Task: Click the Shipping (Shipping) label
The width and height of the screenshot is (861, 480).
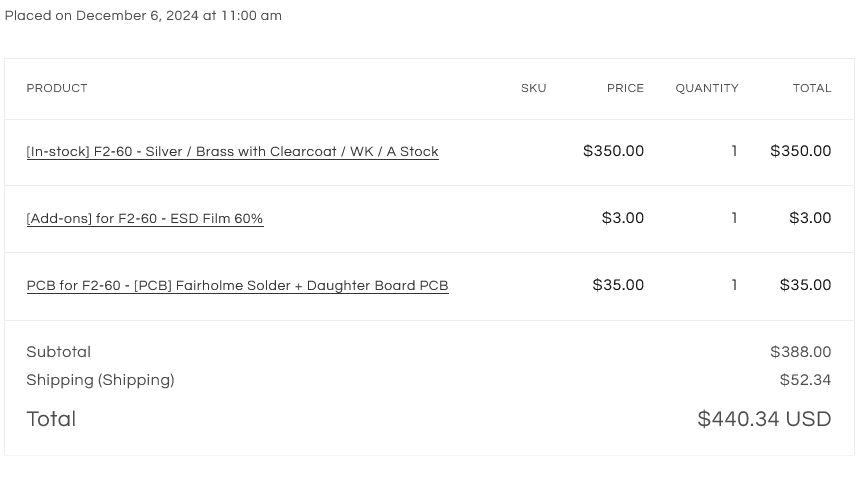Action: (100, 380)
